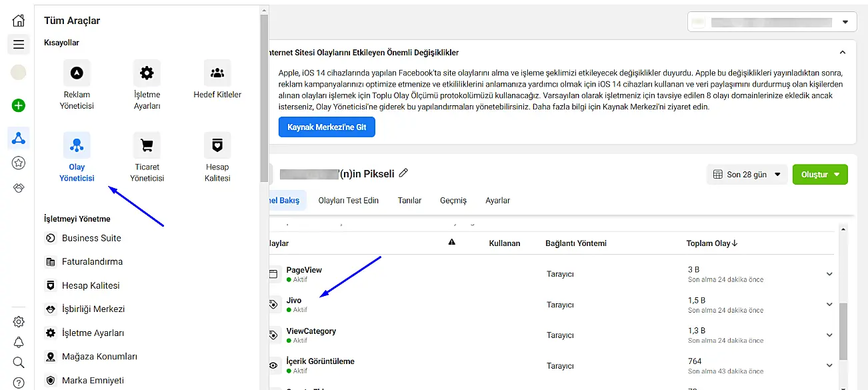This screenshot has width=868, height=390.
Task: Switch to Olayları Test Edin tab
Action: [348, 201]
